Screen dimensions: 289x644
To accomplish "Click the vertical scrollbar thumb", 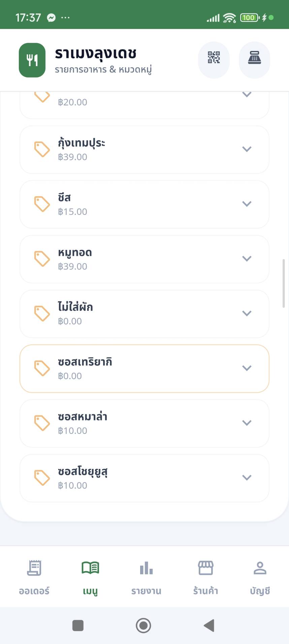I will (284, 283).
